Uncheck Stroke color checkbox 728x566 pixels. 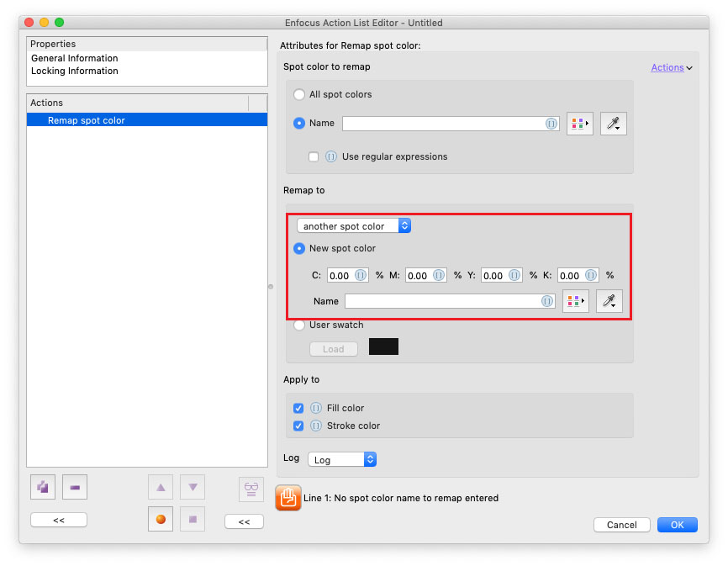pos(298,426)
